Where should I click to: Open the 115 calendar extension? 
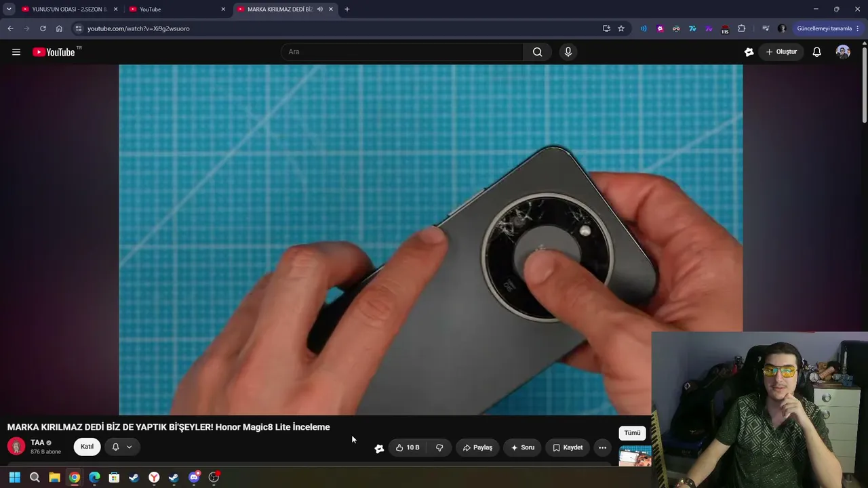(725, 29)
